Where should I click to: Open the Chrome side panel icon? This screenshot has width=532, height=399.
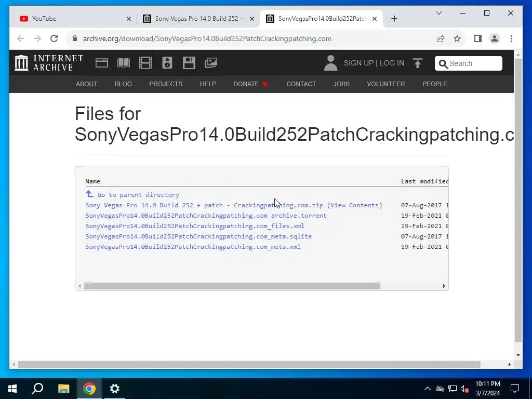click(478, 38)
